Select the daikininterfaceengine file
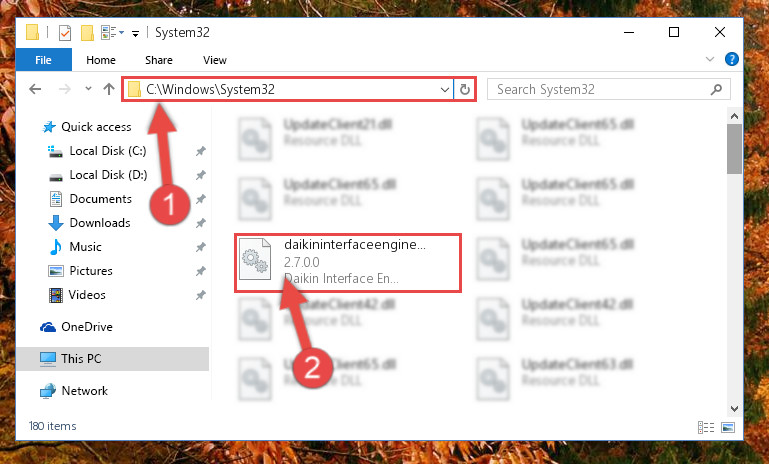 coord(348,263)
